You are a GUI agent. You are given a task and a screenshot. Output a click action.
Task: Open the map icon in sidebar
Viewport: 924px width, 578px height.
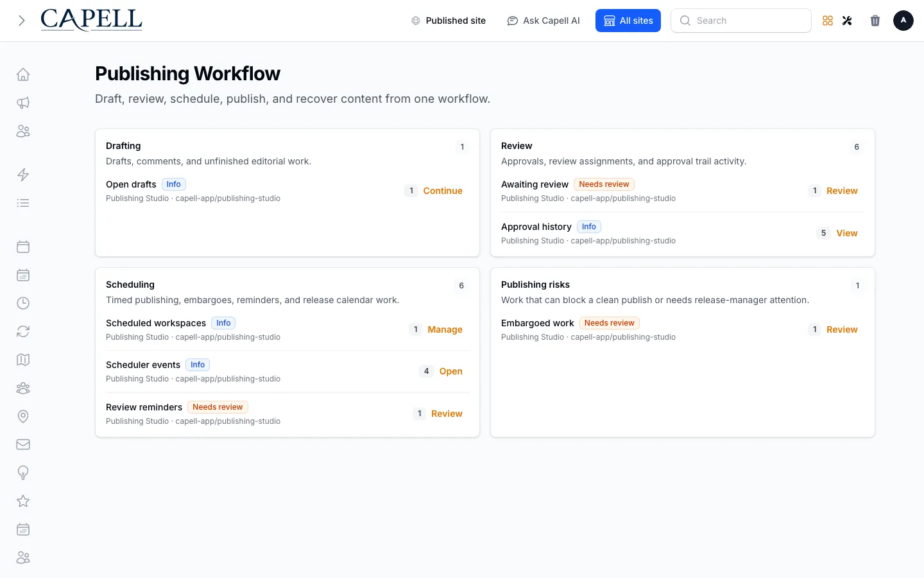point(23,360)
